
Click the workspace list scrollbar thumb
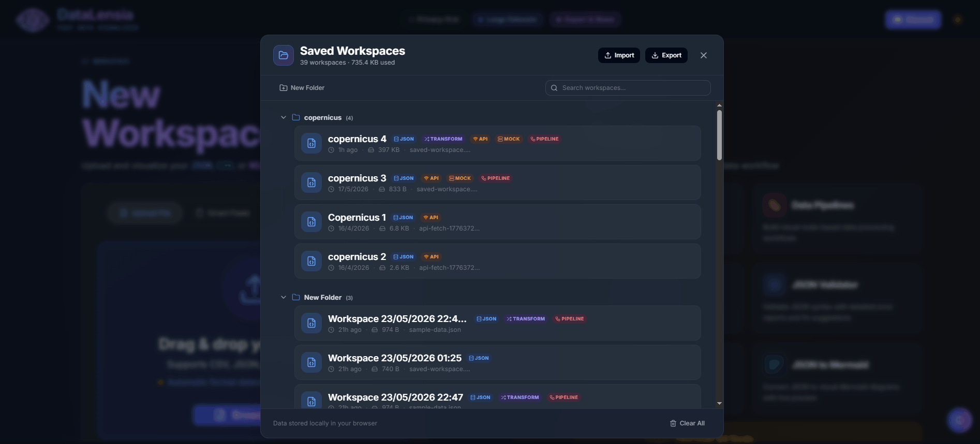tap(719, 135)
